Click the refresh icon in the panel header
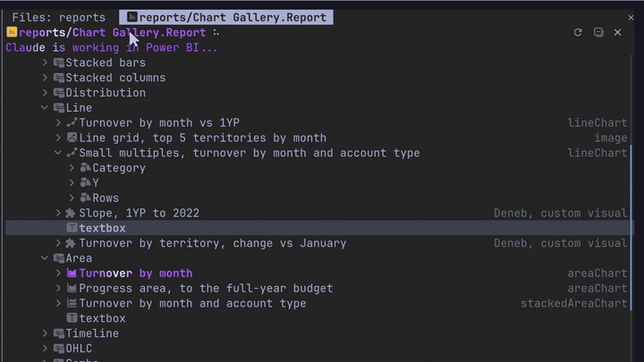644x362 pixels. pos(578,32)
